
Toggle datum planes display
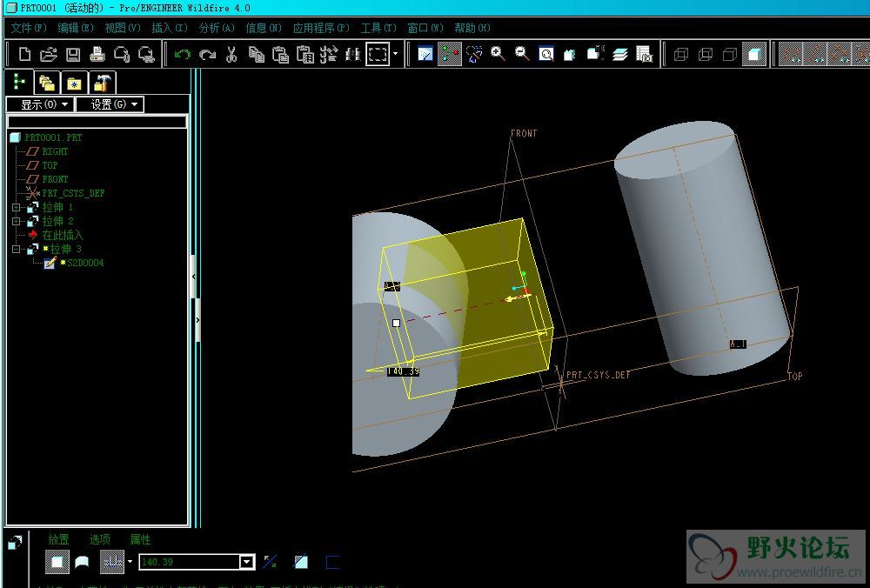pyautogui.click(x=791, y=54)
